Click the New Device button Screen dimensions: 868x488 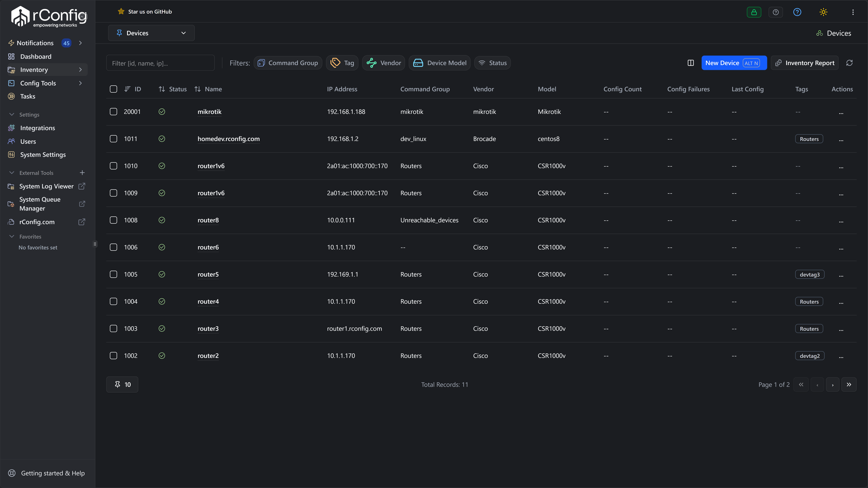[734, 63]
